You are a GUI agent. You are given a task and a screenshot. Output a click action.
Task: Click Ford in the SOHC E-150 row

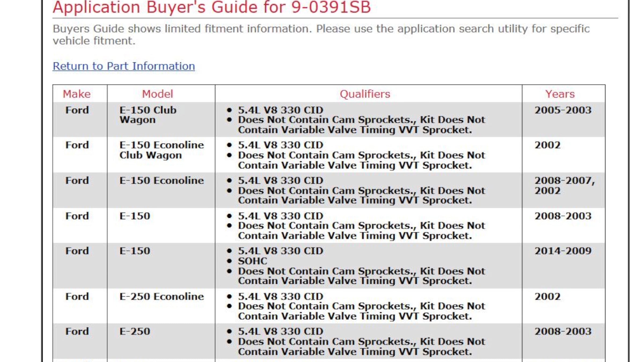(77, 251)
